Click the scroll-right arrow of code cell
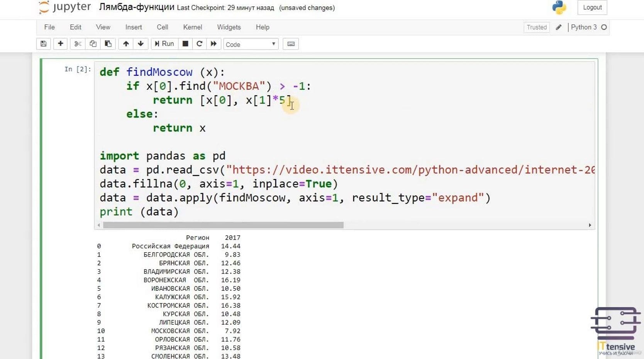This screenshot has height=359, width=644. point(590,225)
